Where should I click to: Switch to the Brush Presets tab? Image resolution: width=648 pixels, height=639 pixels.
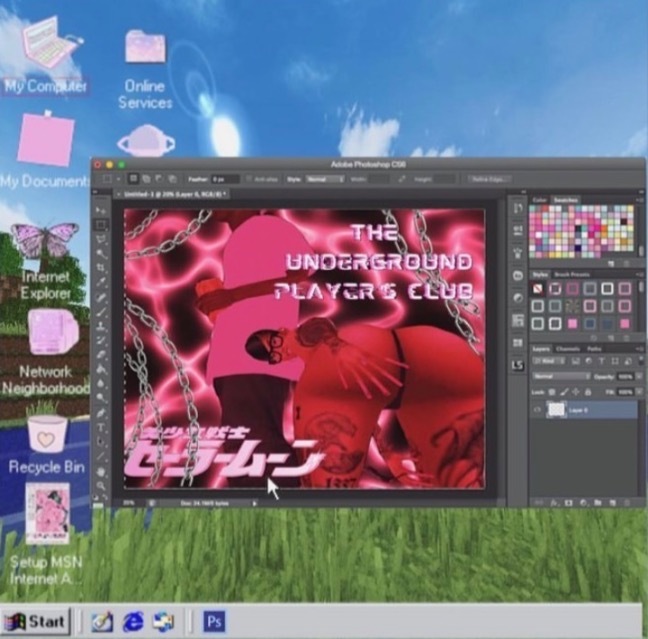click(x=573, y=274)
